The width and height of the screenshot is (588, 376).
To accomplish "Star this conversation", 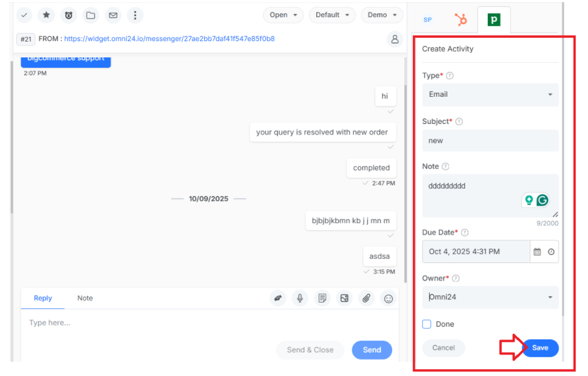I will point(46,15).
